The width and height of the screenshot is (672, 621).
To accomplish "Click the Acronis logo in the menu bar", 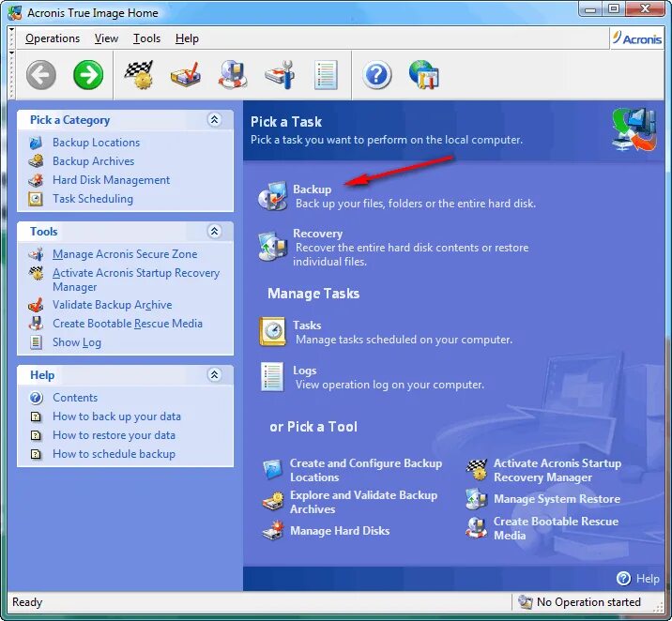I will (x=637, y=38).
